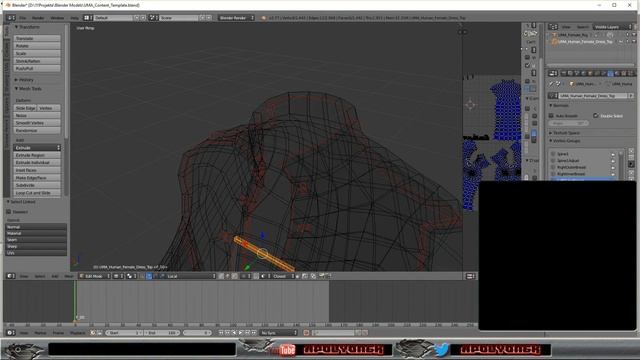
Task: Expand the Texture Space panel
Action: (x=564, y=133)
